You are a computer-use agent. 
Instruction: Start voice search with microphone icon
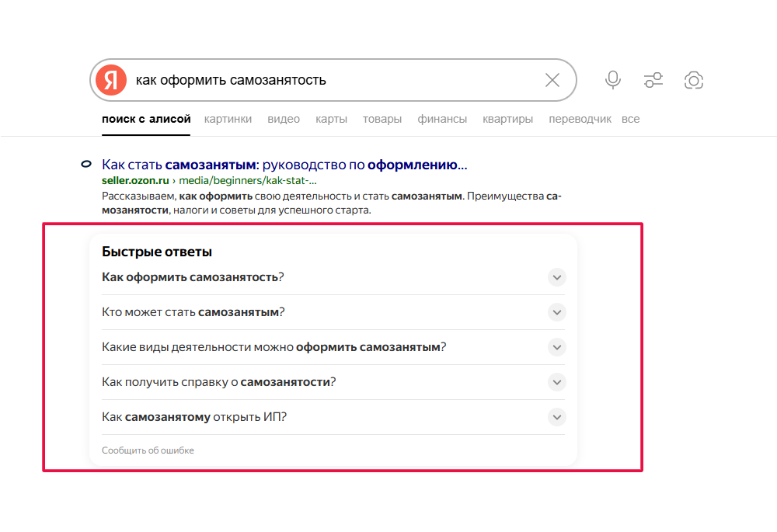[613, 80]
